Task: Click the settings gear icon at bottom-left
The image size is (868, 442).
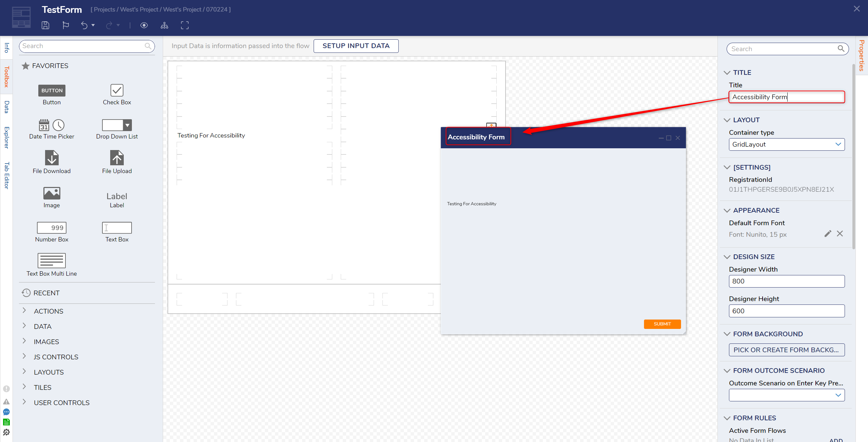Action: click(x=6, y=433)
